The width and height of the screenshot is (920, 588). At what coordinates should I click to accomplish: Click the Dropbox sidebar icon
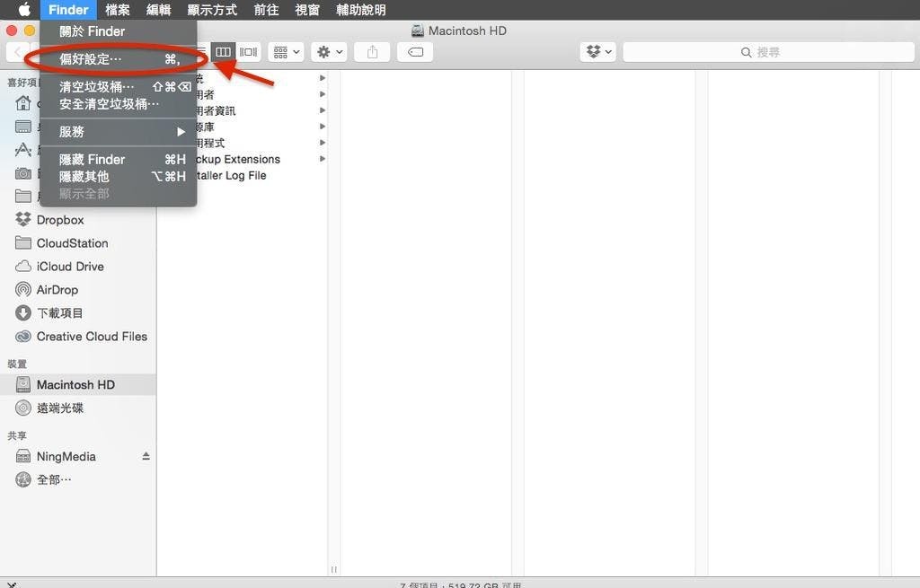[x=22, y=219]
